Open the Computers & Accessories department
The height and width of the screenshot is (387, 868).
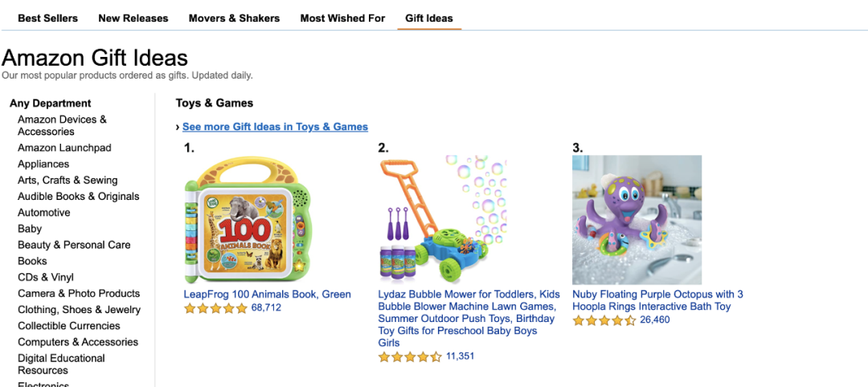(x=78, y=342)
